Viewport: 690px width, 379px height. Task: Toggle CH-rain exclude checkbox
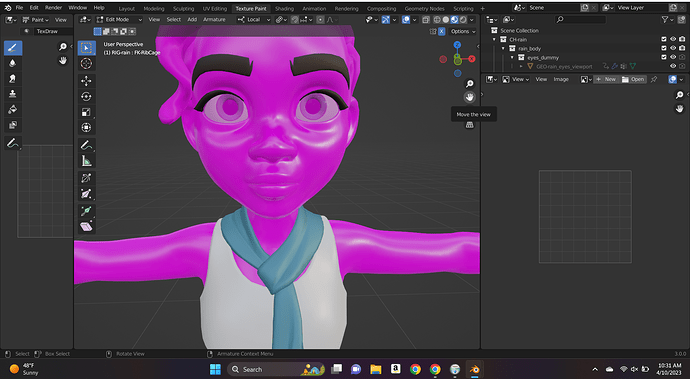click(664, 39)
